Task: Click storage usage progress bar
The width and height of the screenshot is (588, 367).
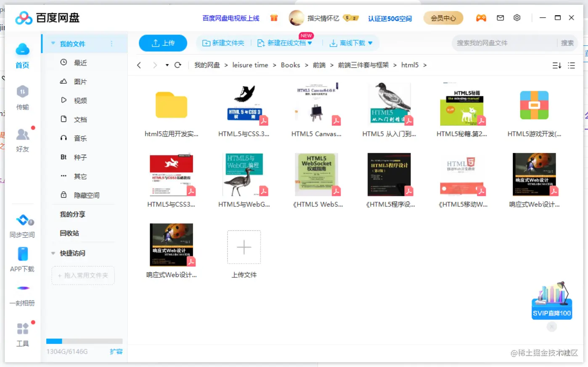Action: click(x=84, y=341)
